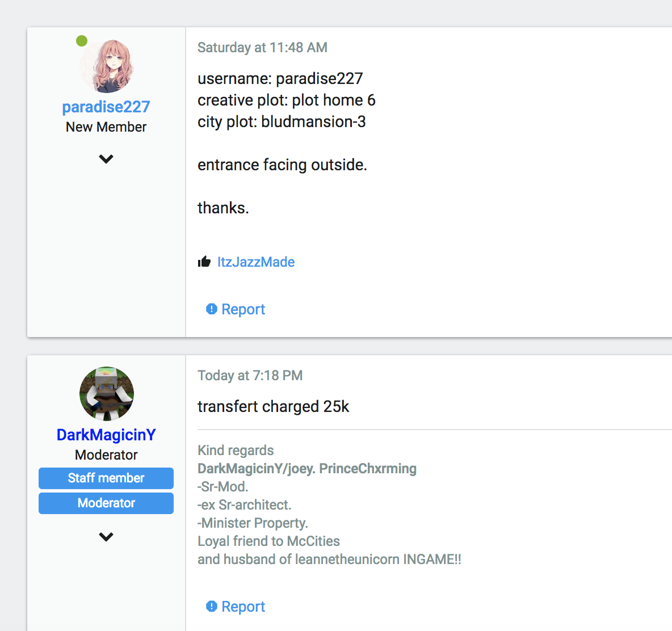The image size is (672, 631).
Task: Click 'Loyal friend to McCities' signature line
Action: [x=268, y=541]
